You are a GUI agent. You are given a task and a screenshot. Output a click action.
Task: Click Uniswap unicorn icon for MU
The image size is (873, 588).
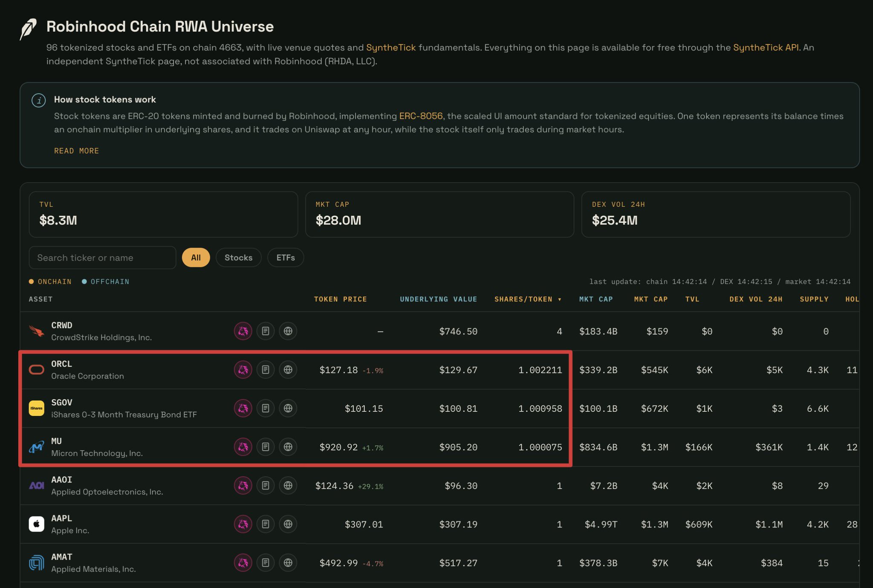[243, 447]
